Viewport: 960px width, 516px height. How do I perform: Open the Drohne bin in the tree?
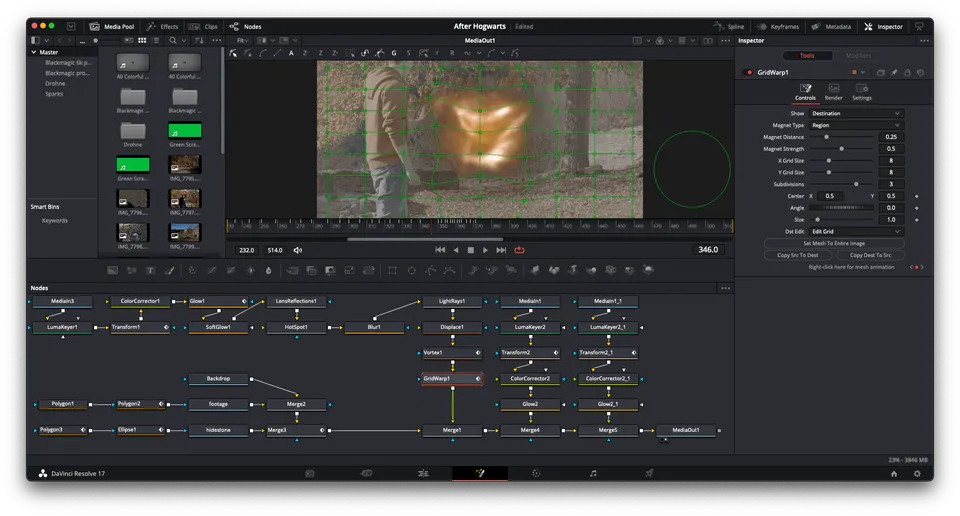pos(55,83)
